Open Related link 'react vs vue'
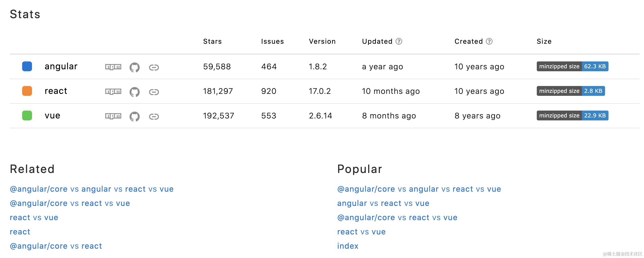 point(34,217)
